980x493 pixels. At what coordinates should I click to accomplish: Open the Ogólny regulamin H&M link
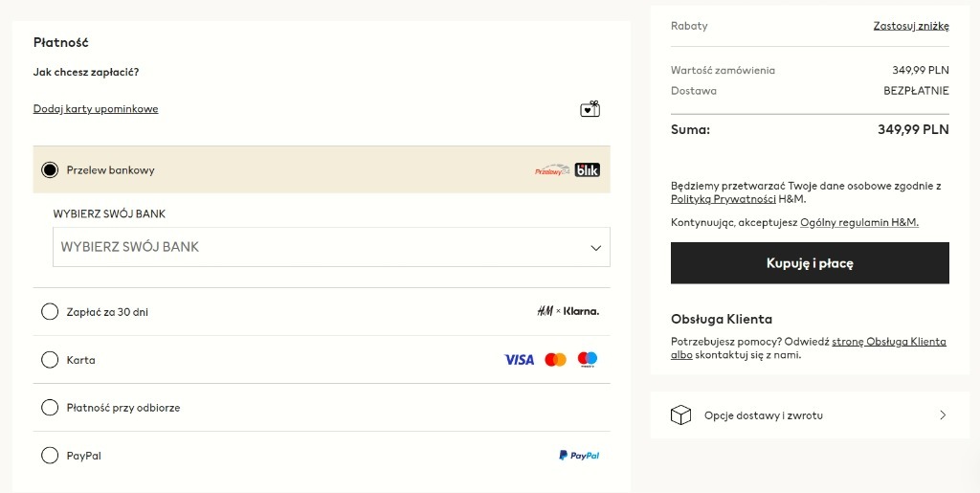tap(859, 223)
